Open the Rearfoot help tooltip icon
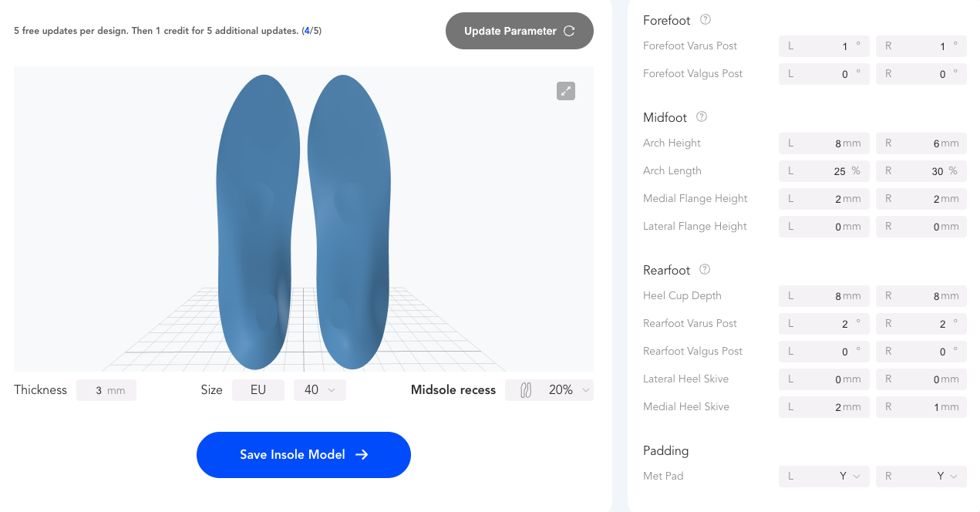980x512 pixels. tap(704, 269)
